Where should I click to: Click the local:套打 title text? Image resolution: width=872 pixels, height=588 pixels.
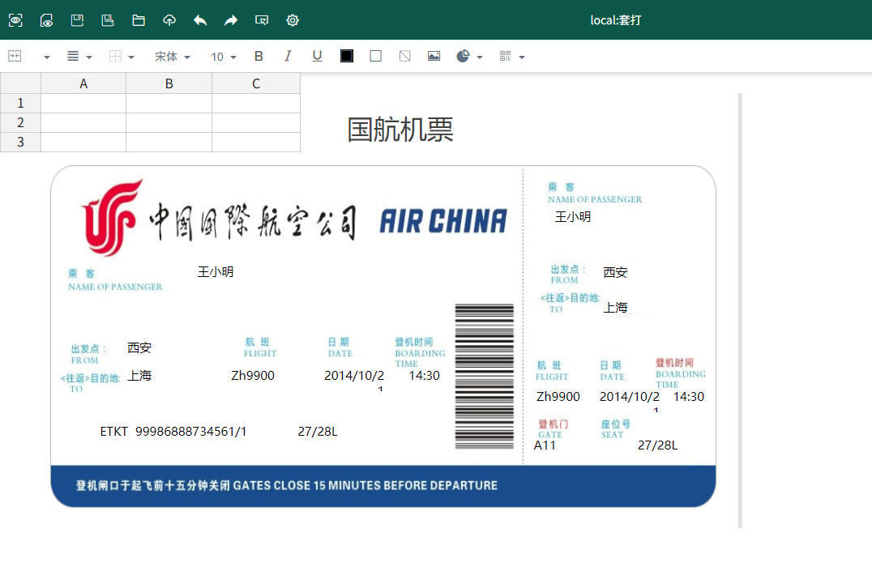pyautogui.click(x=616, y=20)
